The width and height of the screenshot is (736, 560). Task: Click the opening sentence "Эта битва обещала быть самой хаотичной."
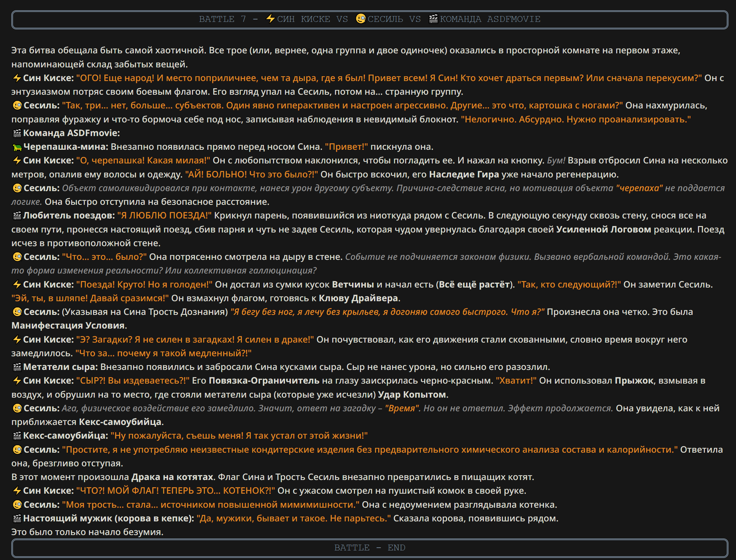tap(109, 50)
